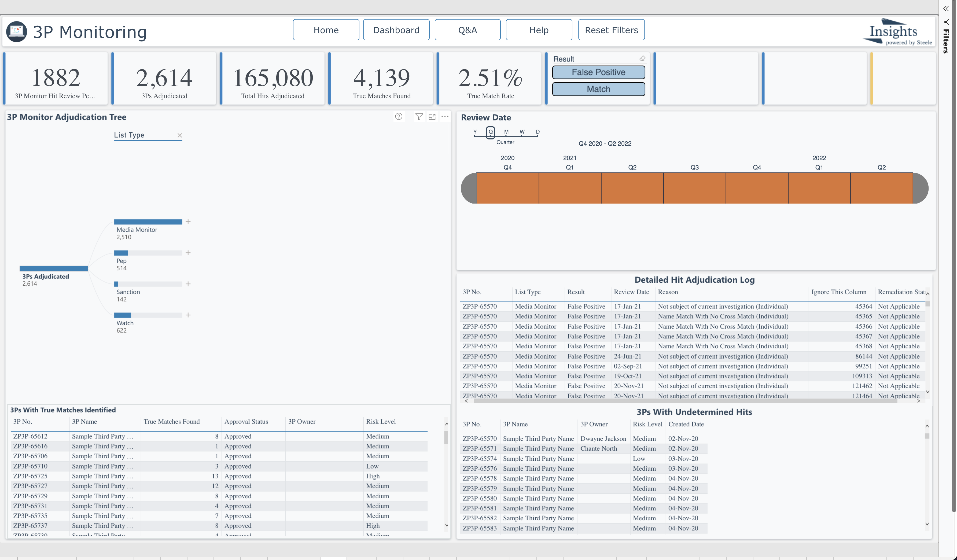The width and height of the screenshot is (957, 560).
Task: Expand the Media Monitor tree node
Action: point(188,222)
